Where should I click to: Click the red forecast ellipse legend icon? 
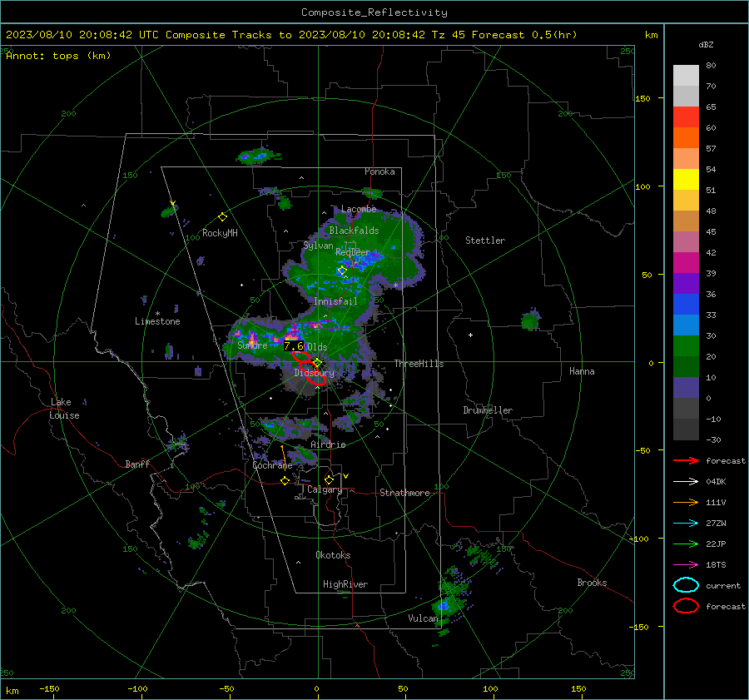(x=686, y=606)
